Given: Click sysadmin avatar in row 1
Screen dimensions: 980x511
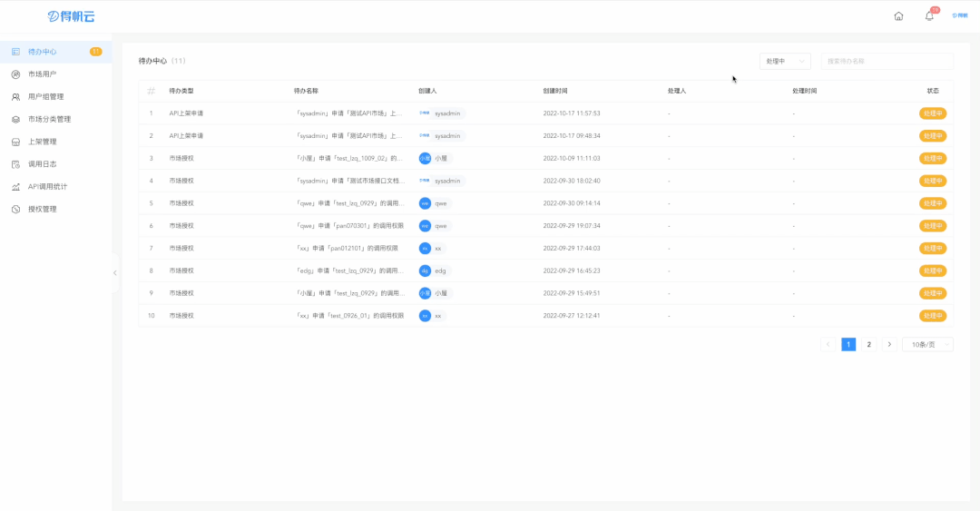Looking at the screenshot, I should coord(425,113).
